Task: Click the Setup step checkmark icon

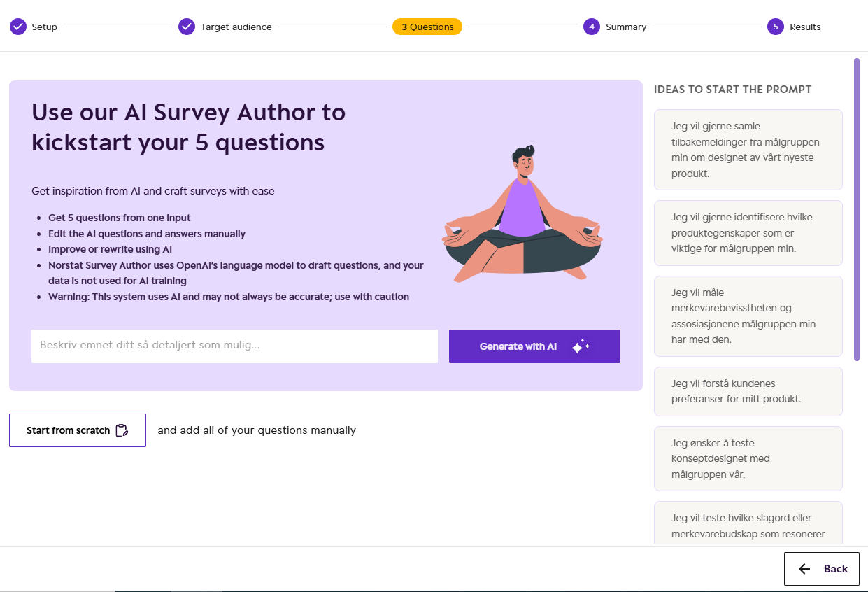Action: 18,27
